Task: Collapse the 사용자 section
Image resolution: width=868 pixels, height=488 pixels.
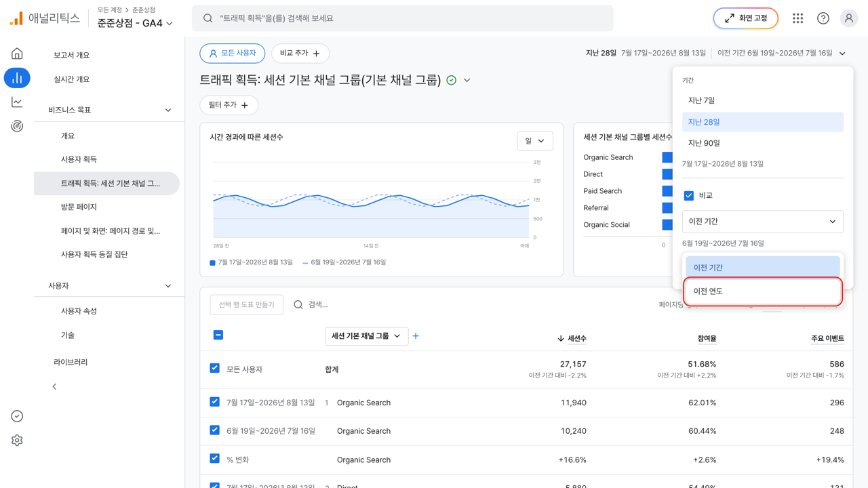Action: (168, 286)
